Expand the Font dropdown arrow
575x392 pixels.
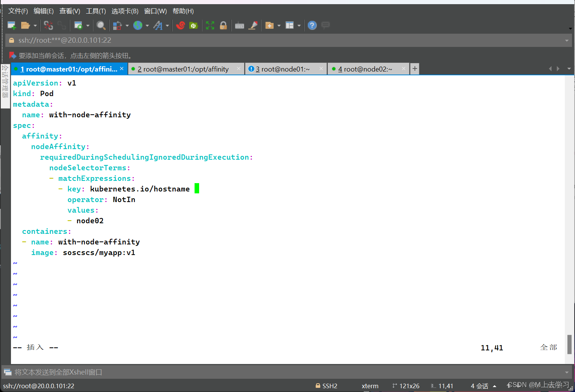(167, 26)
